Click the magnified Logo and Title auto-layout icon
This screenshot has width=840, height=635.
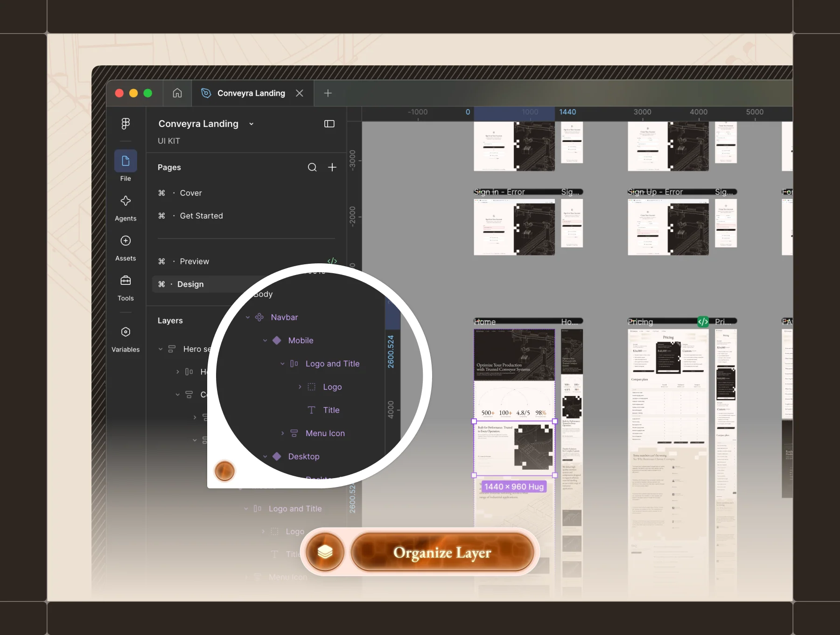(x=294, y=364)
